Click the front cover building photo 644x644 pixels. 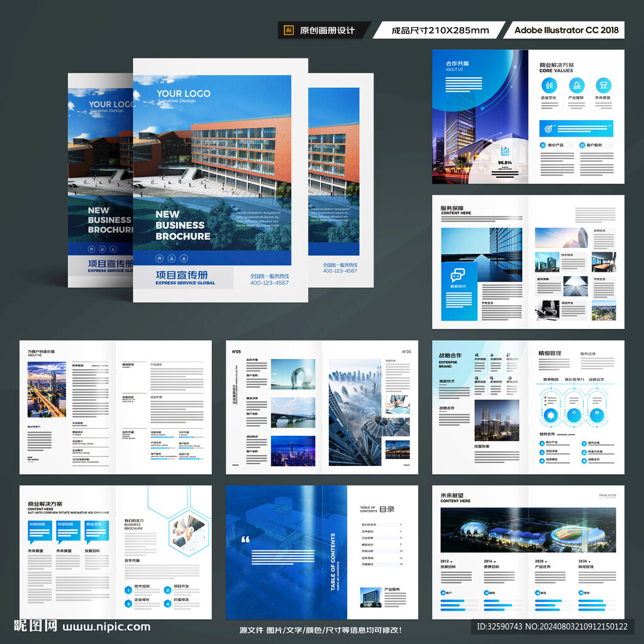coord(212,163)
